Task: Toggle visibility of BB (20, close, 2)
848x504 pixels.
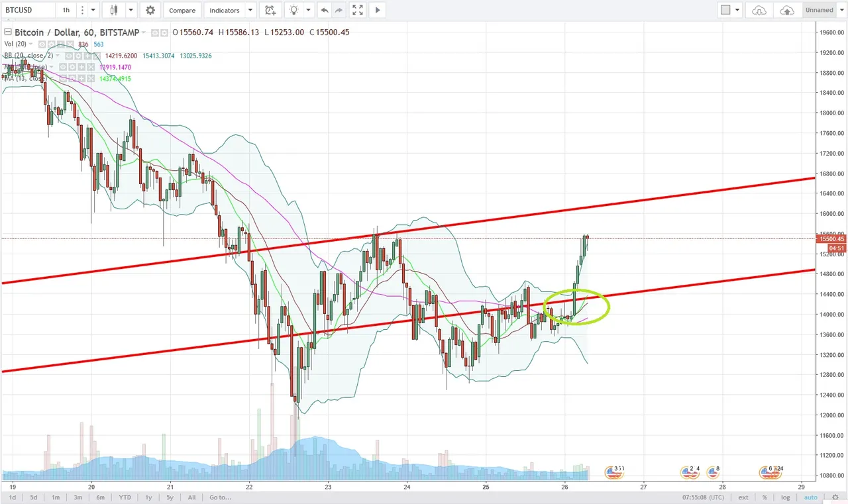Action: [69, 56]
